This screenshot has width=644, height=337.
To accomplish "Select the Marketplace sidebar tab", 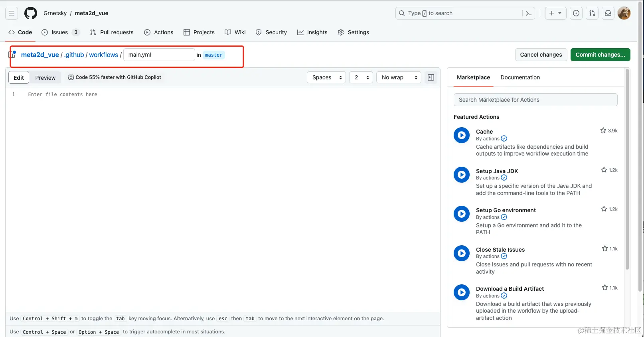I will pyautogui.click(x=474, y=77).
